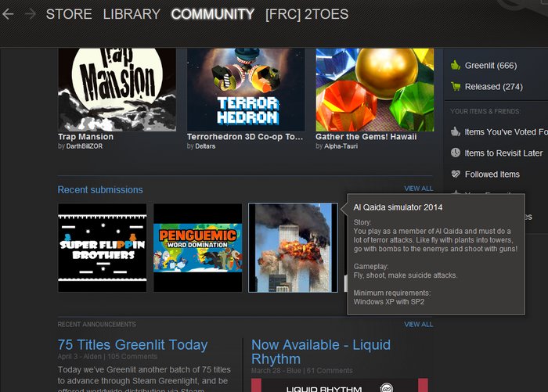Open Trap Mansion thumbnail image
Viewport: 548px width, 392px height.
[117, 90]
